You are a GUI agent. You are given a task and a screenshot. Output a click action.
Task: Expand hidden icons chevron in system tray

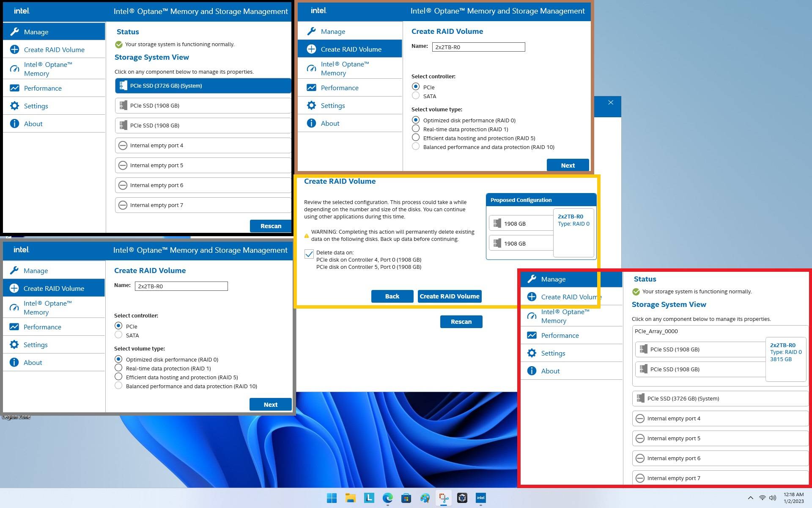[750, 498]
